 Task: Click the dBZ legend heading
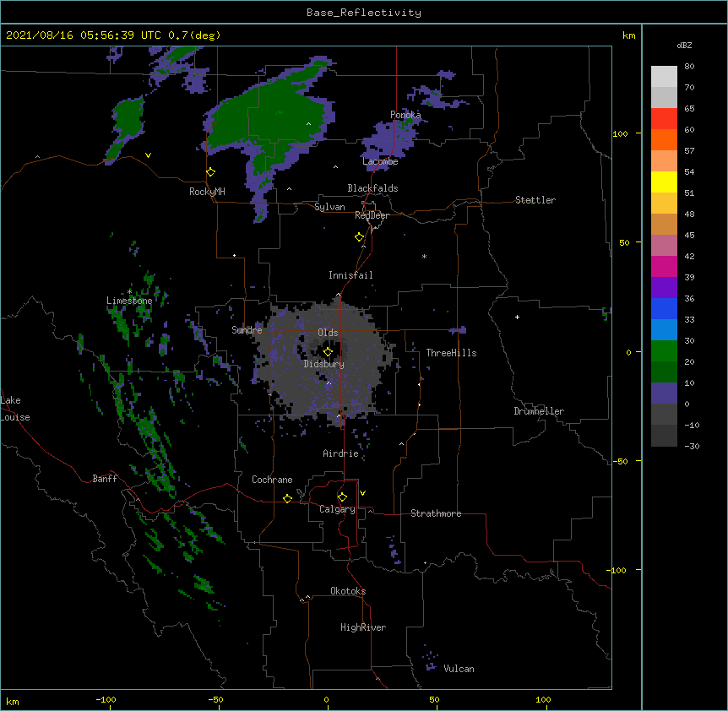tap(684, 45)
